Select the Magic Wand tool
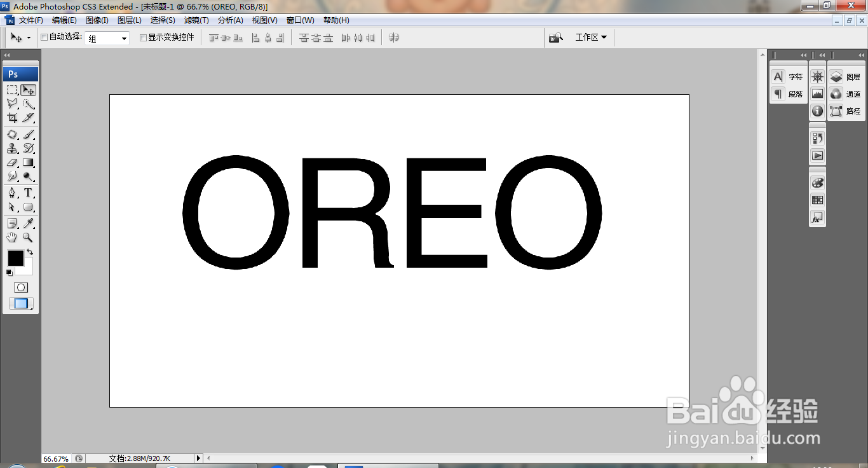 pyautogui.click(x=28, y=104)
